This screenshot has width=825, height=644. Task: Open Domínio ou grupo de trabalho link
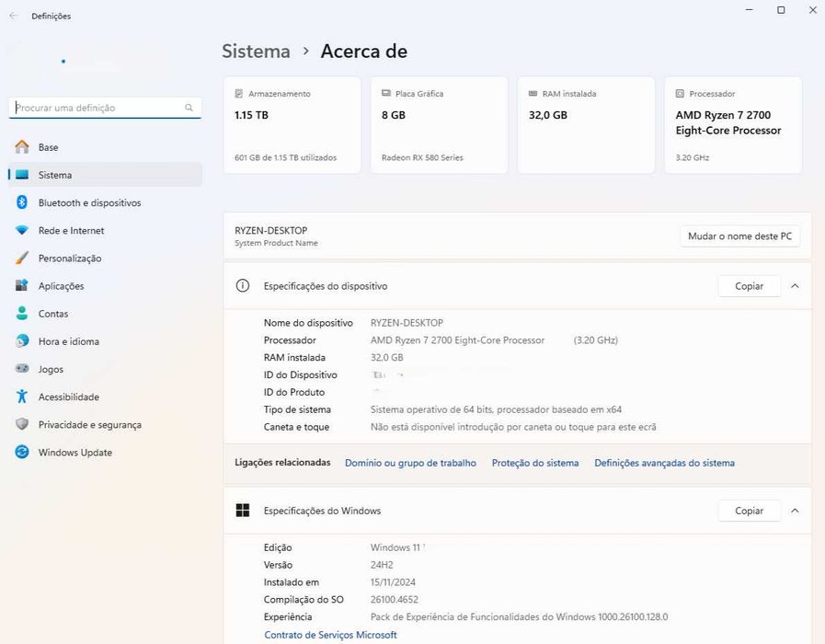[x=410, y=463]
